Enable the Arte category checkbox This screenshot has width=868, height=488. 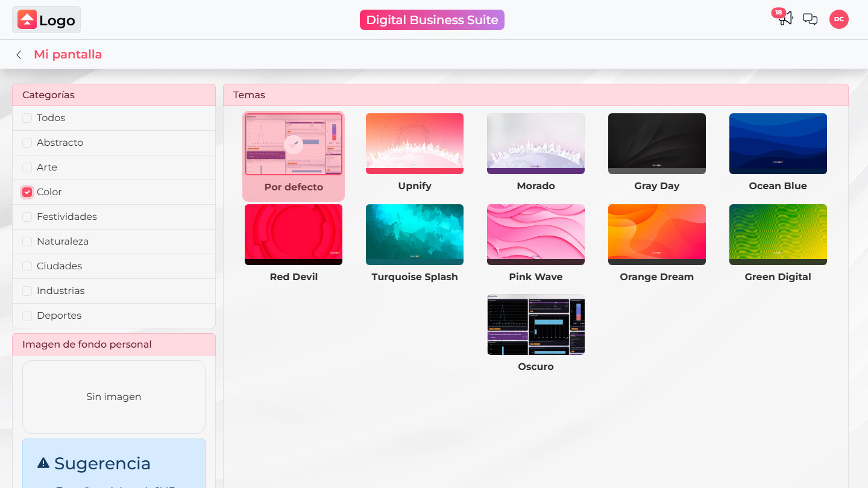coord(27,167)
